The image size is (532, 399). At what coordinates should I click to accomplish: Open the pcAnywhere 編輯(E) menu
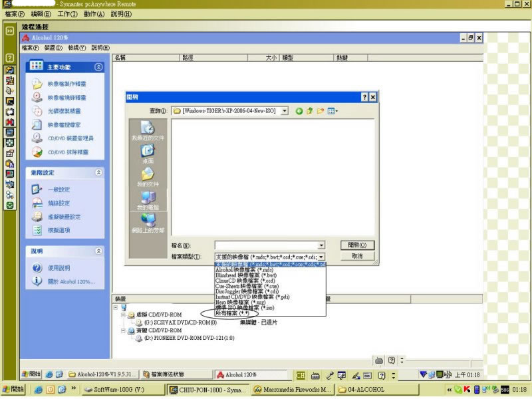click(41, 14)
